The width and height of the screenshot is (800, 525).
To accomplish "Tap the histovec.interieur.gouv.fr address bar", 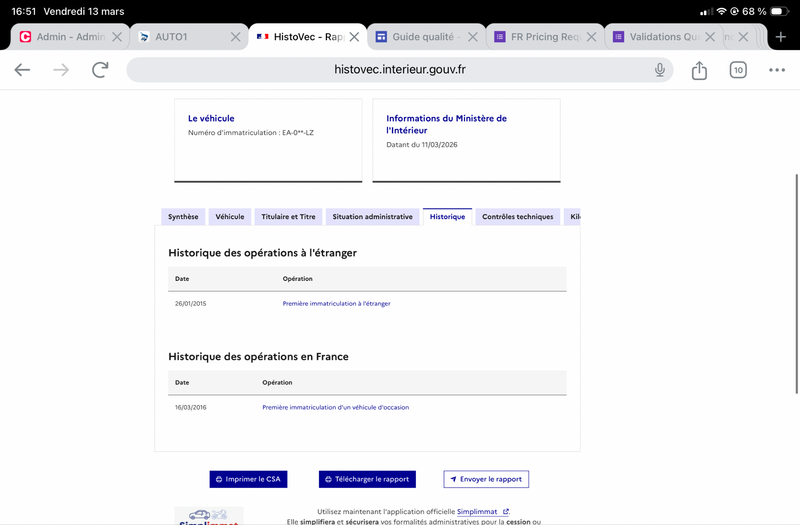I will pyautogui.click(x=400, y=70).
